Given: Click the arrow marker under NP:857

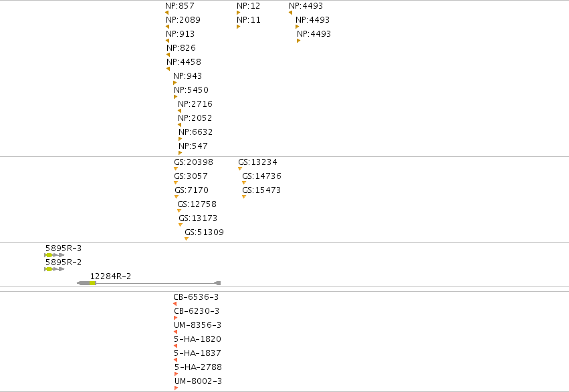Looking at the screenshot, I should pyautogui.click(x=167, y=13).
